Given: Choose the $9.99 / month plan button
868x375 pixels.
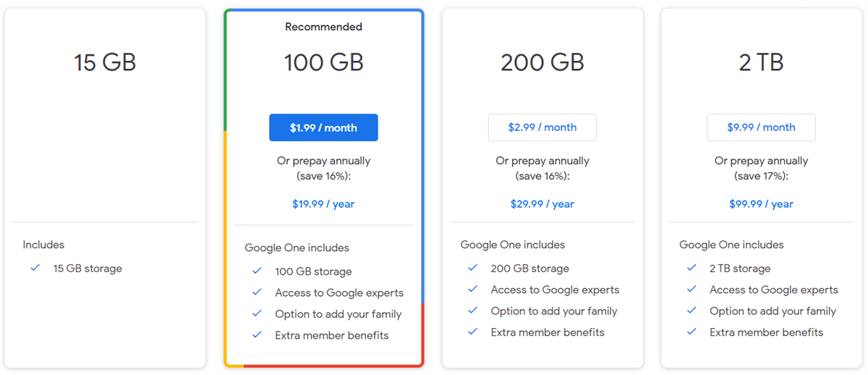Looking at the screenshot, I should pos(761,127).
